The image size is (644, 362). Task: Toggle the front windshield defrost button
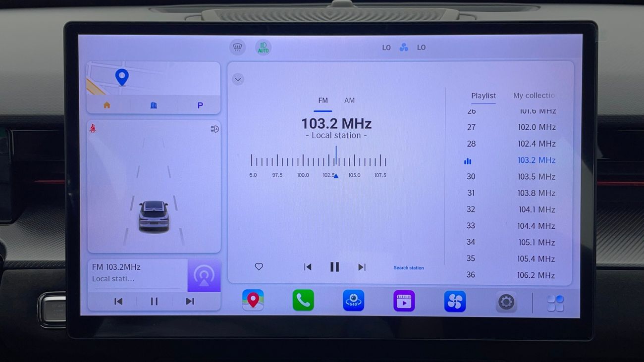tap(238, 48)
